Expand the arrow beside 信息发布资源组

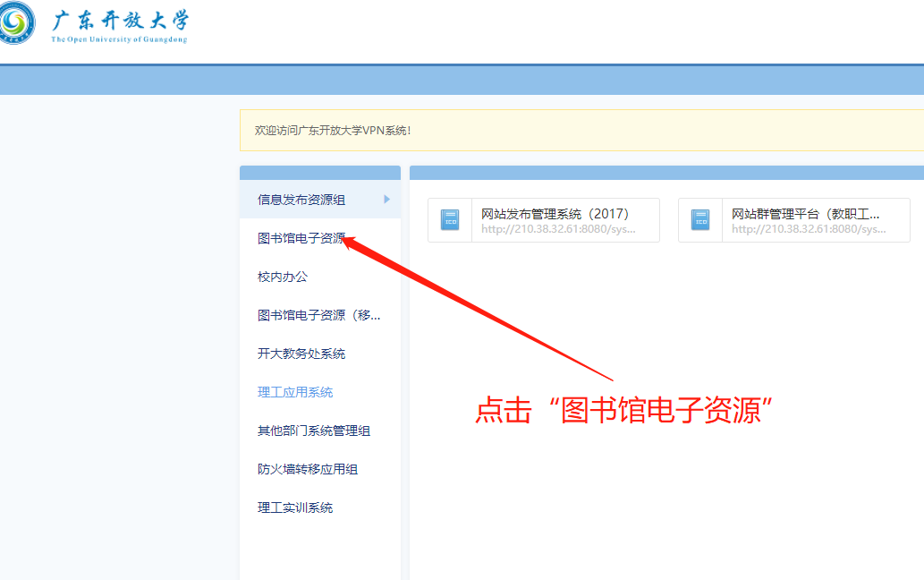click(x=387, y=200)
